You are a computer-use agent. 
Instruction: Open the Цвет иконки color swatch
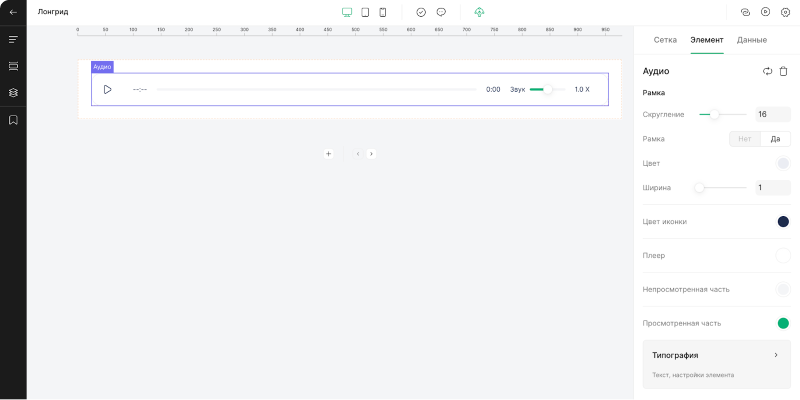pos(783,221)
